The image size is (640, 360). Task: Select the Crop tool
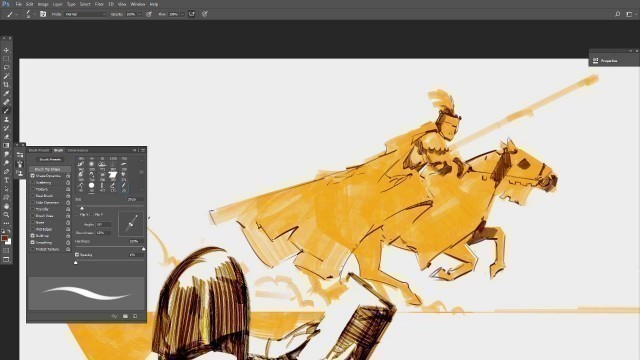[x=6, y=84]
